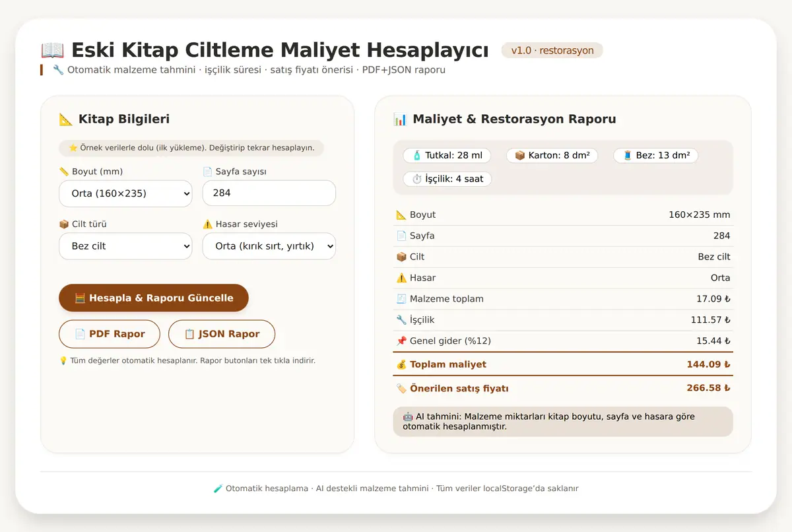
Task: Click the box icon next to Cilt türü
Action: [x=64, y=224]
